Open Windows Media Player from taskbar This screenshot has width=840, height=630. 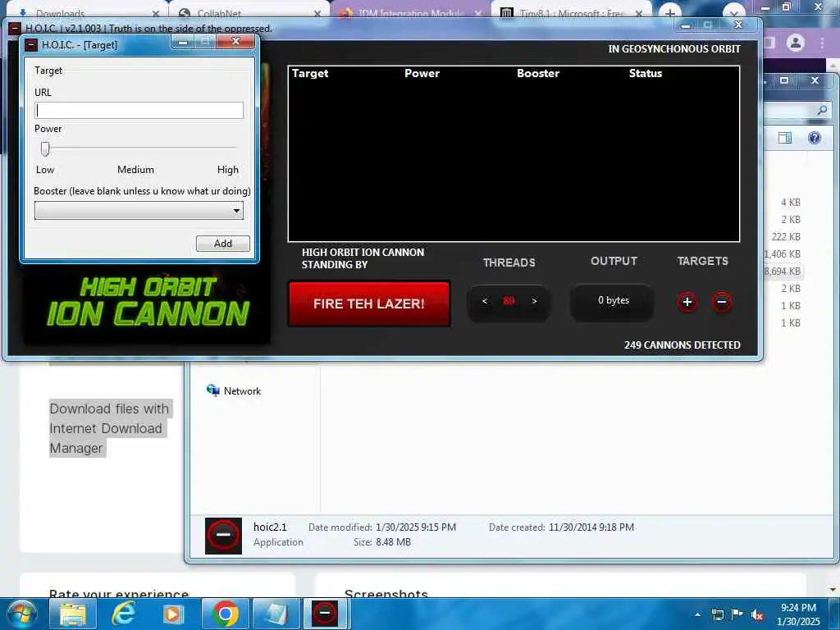point(173,614)
